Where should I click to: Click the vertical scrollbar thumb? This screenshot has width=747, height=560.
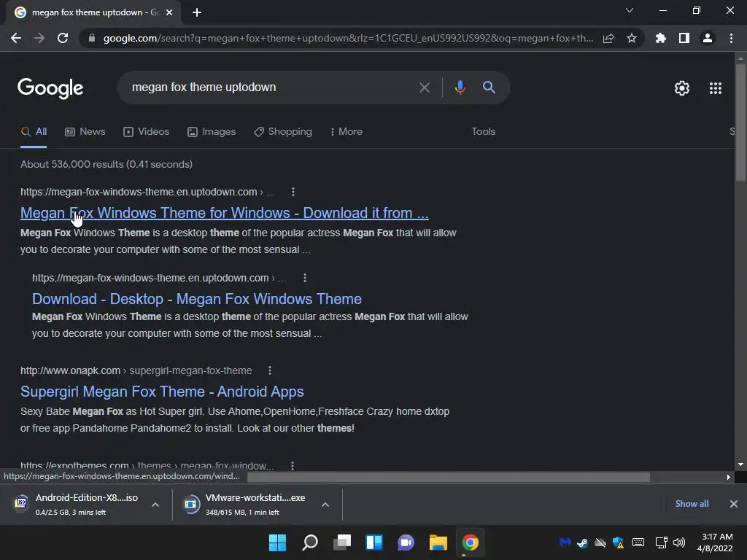coord(740,122)
